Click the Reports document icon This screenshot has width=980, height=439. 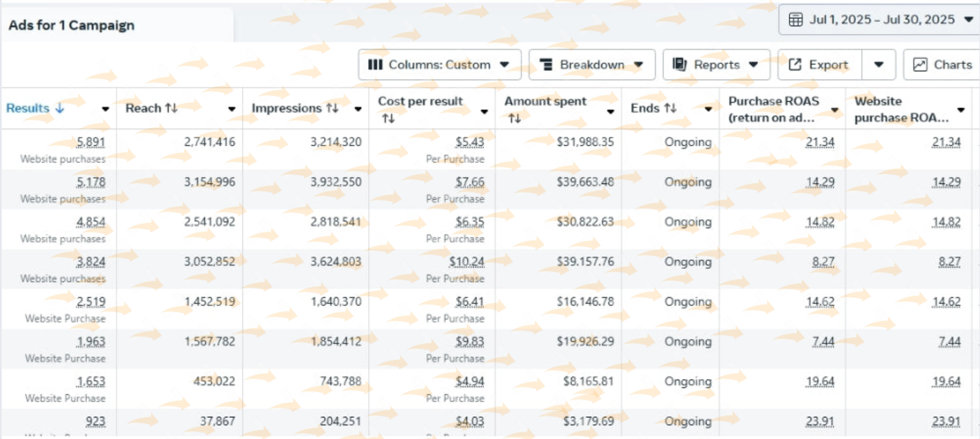pyautogui.click(x=679, y=64)
